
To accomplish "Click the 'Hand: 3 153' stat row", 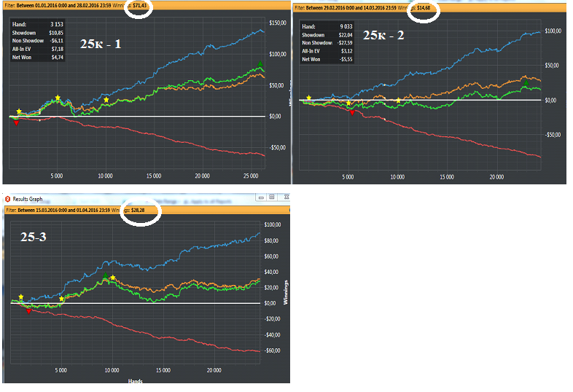I will (38, 24).
